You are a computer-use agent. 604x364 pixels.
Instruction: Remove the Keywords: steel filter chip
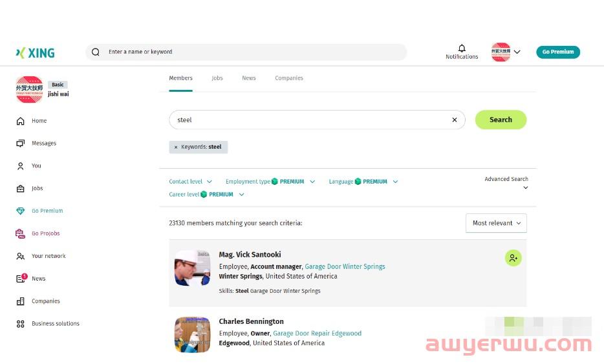(x=176, y=147)
